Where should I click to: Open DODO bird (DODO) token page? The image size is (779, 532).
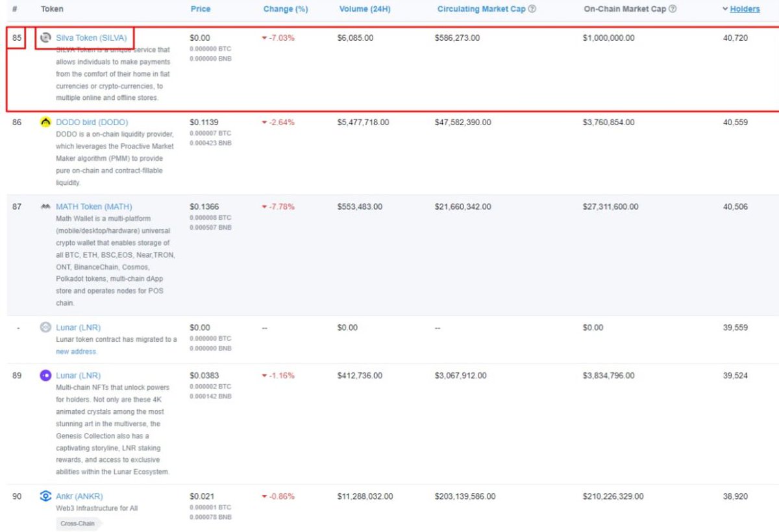point(92,122)
